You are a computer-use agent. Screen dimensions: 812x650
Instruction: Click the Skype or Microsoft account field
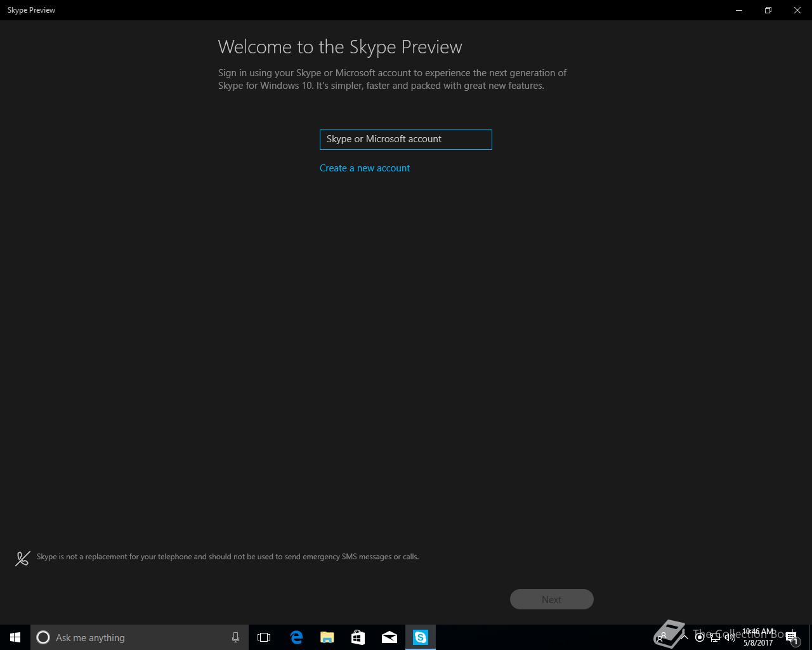pos(406,140)
